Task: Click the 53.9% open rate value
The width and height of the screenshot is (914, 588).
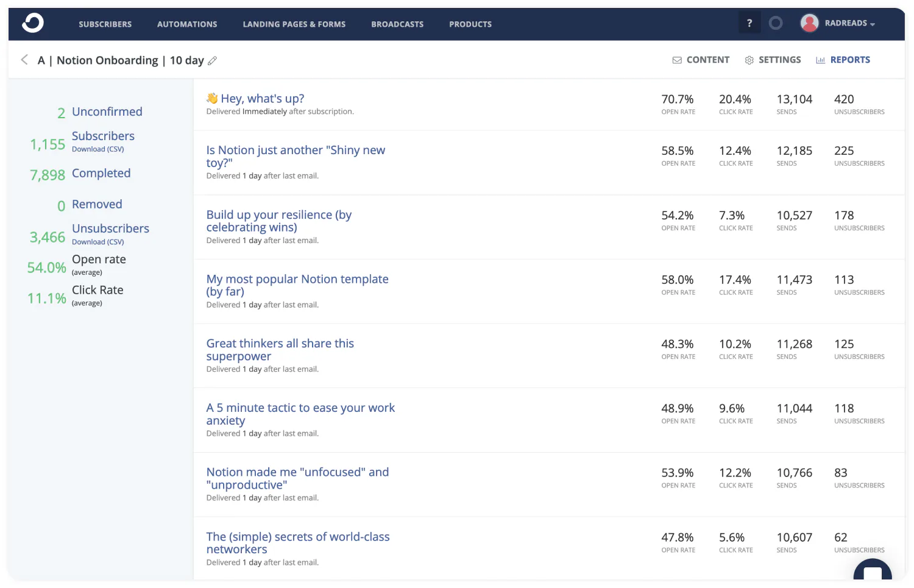Action: pyautogui.click(x=678, y=473)
